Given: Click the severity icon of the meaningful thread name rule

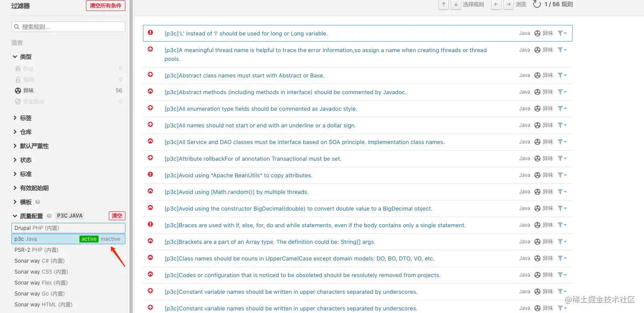Looking at the screenshot, I should coord(150,49).
